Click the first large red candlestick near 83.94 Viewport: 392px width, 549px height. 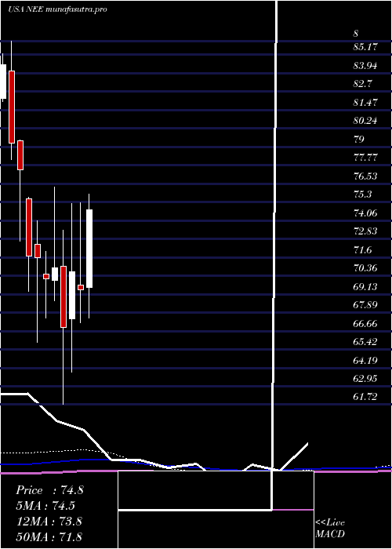click(12, 107)
